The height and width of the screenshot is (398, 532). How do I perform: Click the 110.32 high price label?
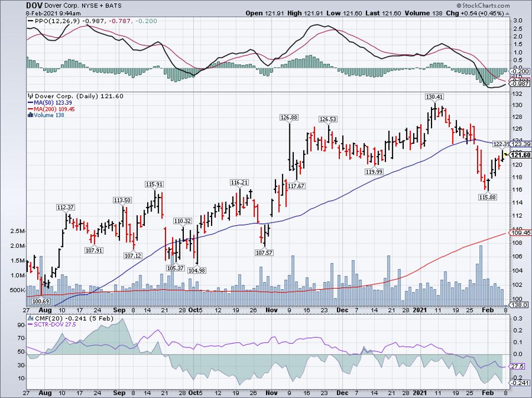click(183, 221)
